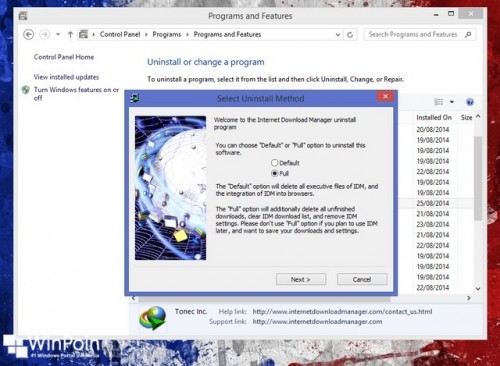Click the forward navigation arrow
This screenshot has height=366, width=500.
point(45,34)
